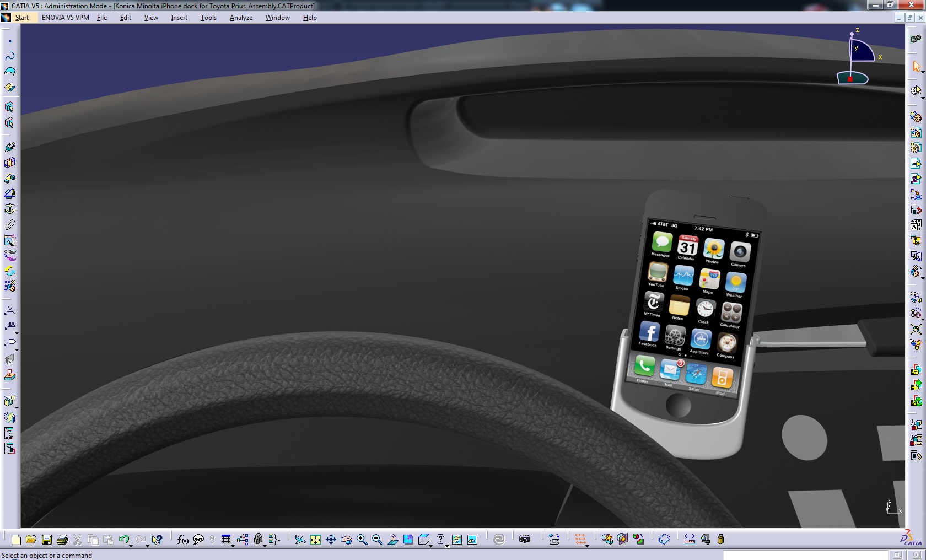Expand the Isometric View flyout arrow
Screen dimensions: 926x560
pos(430,546)
